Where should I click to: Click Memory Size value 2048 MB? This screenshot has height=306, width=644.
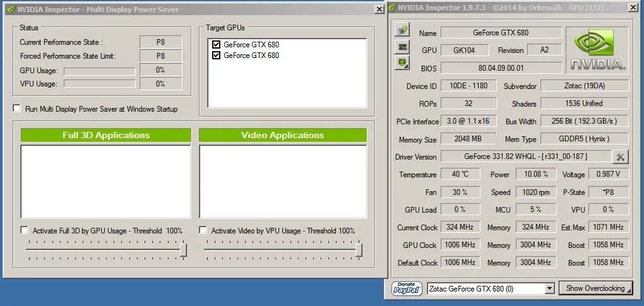(468, 139)
